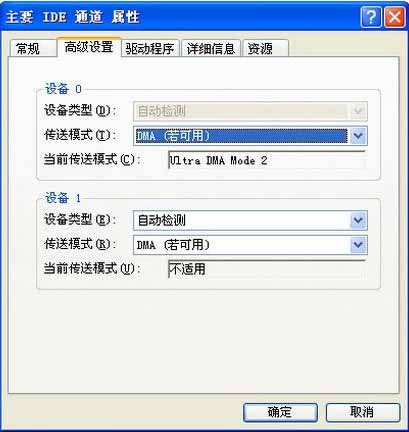Click device 1 DMA (若可用) combo text
Image resolution: width=409 pixels, height=432 pixels.
173,245
